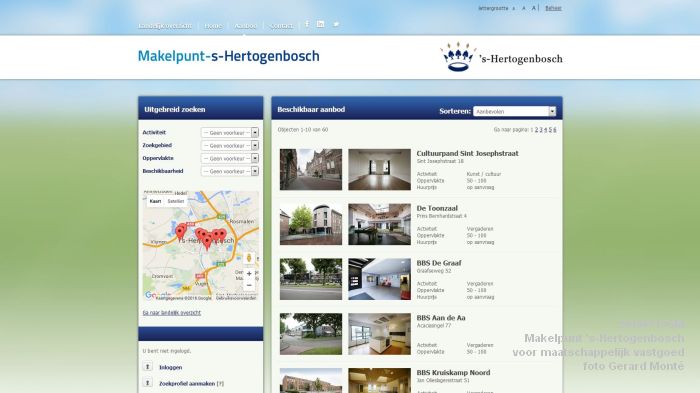Open BBS De Graaf exterior photo
This screenshot has height=393, width=700.
[311, 279]
